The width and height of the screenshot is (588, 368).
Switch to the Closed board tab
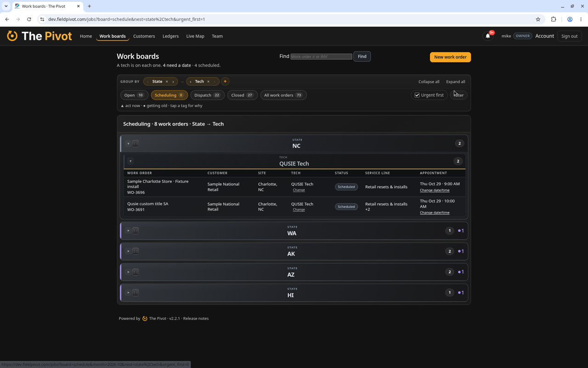[x=242, y=95]
